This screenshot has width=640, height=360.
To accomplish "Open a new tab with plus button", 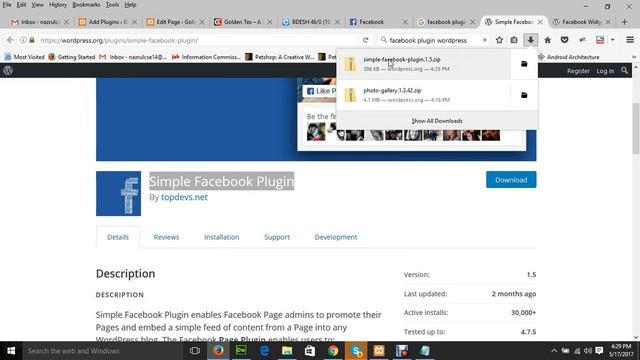I will [624, 22].
